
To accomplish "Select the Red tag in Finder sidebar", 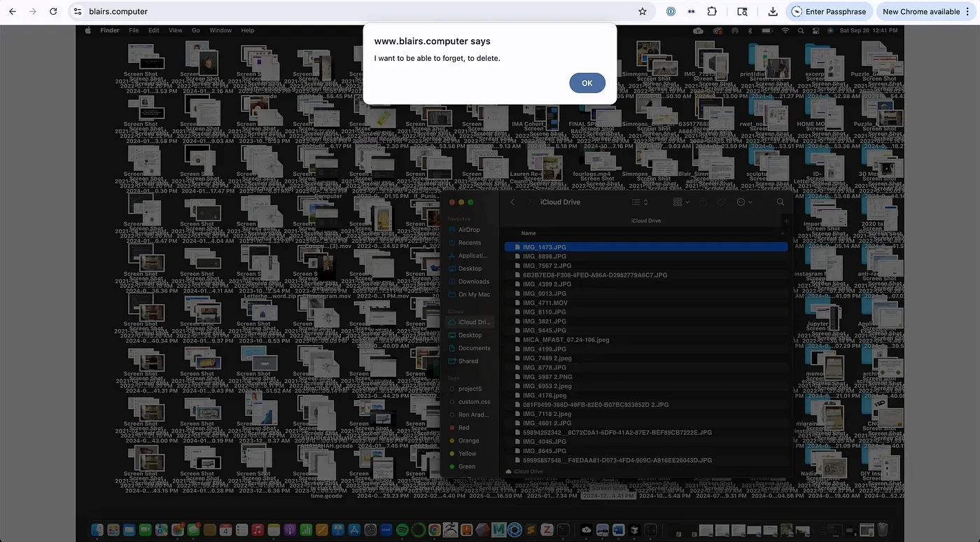I will pos(463,428).
